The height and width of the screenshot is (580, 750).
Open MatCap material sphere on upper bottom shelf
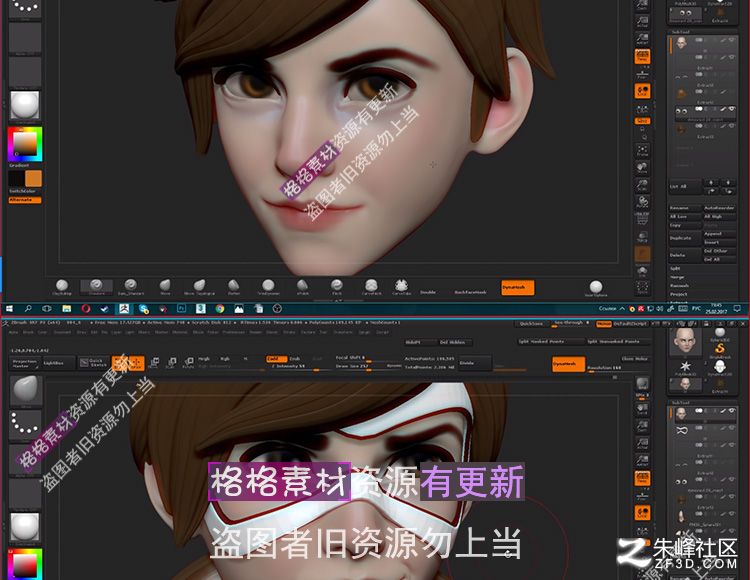tap(596, 288)
